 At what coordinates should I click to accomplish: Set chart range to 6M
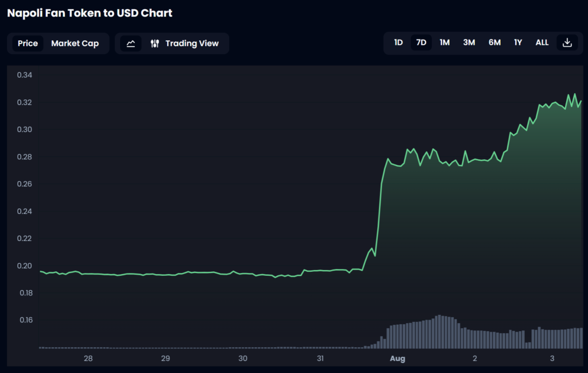(x=494, y=43)
